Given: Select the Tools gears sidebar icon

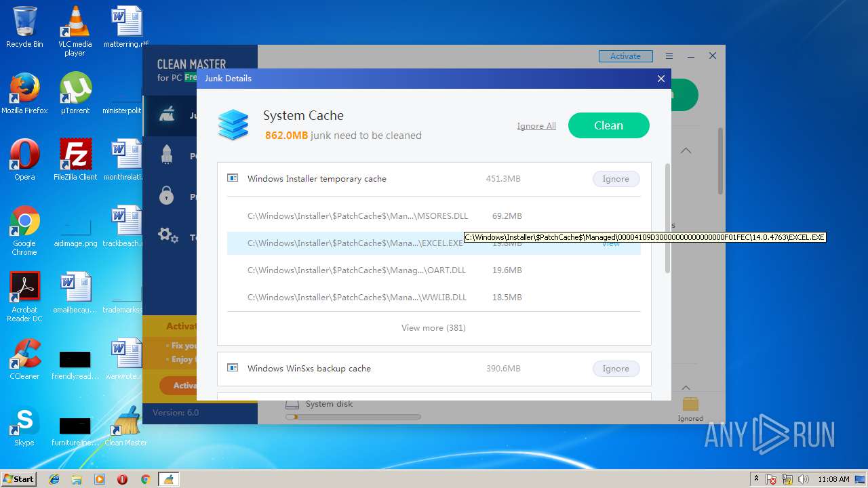Looking at the screenshot, I should [167, 236].
